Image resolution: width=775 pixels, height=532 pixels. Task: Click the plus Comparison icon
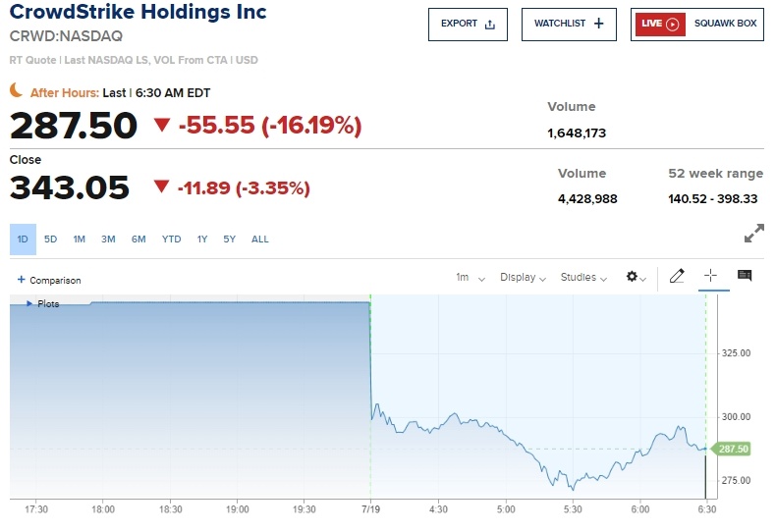pos(22,280)
